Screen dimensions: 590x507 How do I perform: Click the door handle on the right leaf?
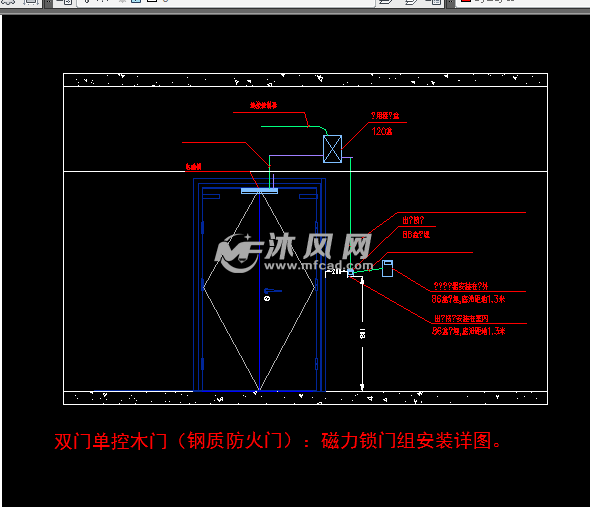[x=272, y=291]
